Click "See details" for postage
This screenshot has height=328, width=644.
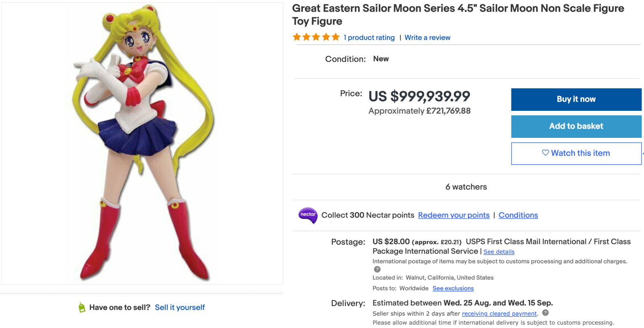point(499,252)
